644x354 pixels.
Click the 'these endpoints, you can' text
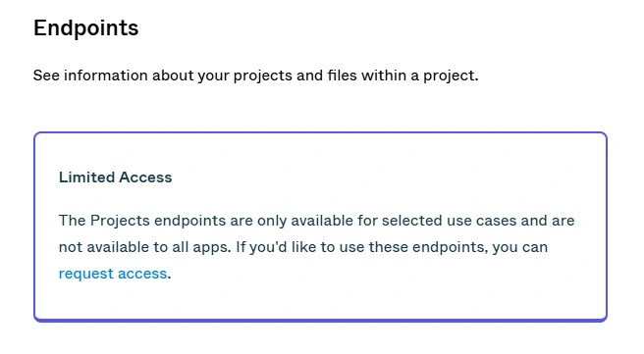click(458, 247)
